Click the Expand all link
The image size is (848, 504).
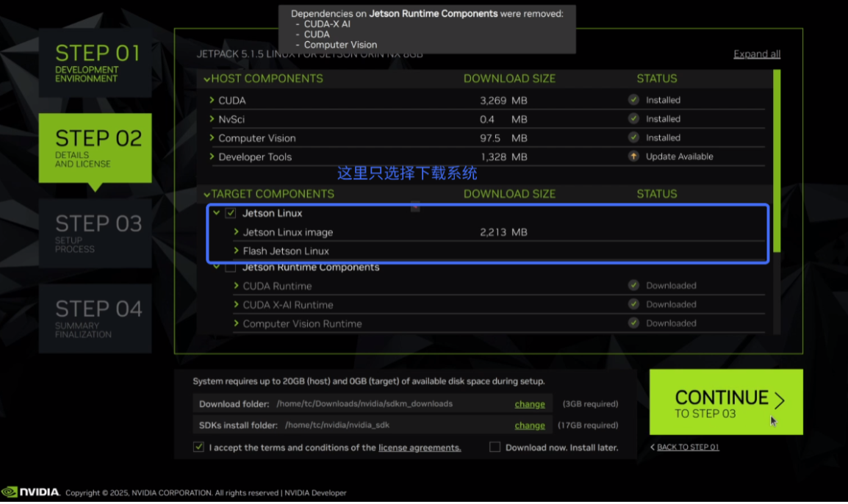point(757,54)
